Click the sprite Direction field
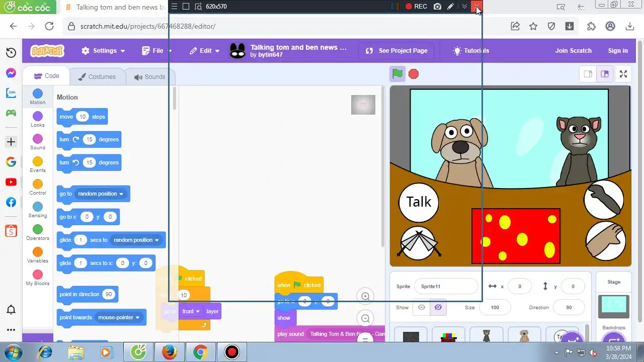The width and height of the screenshot is (644, 362). 569,307
